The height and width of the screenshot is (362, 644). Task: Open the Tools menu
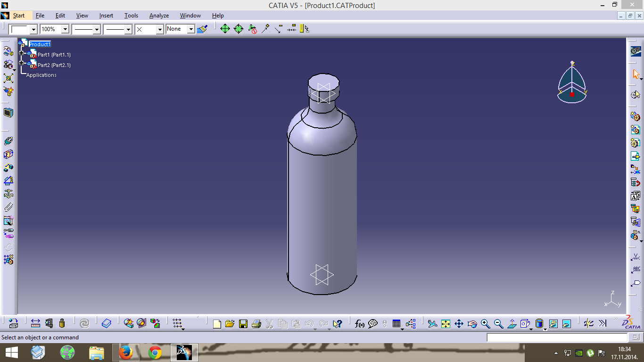click(x=131, y=16)
